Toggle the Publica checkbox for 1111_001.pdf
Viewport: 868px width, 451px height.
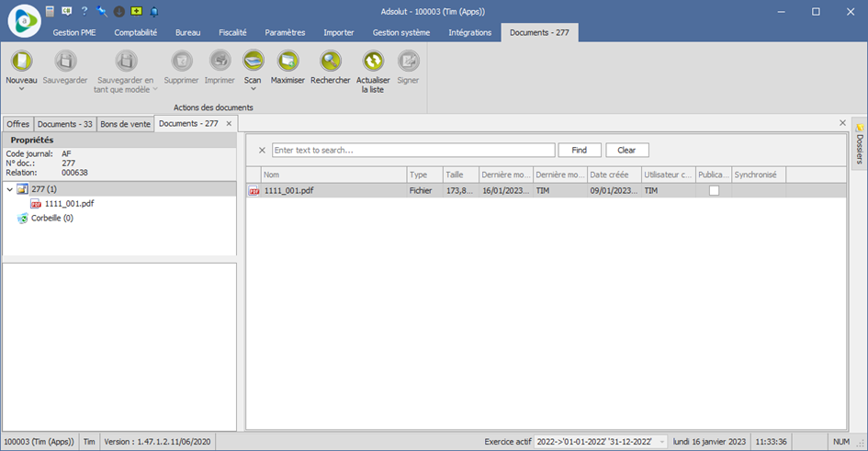pos(714,190)
